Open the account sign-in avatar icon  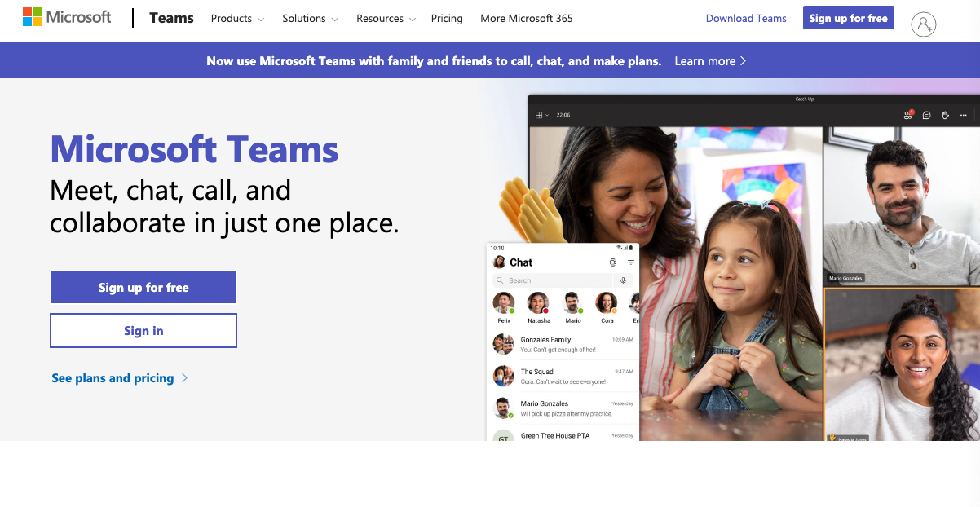(x=923, y=24)
